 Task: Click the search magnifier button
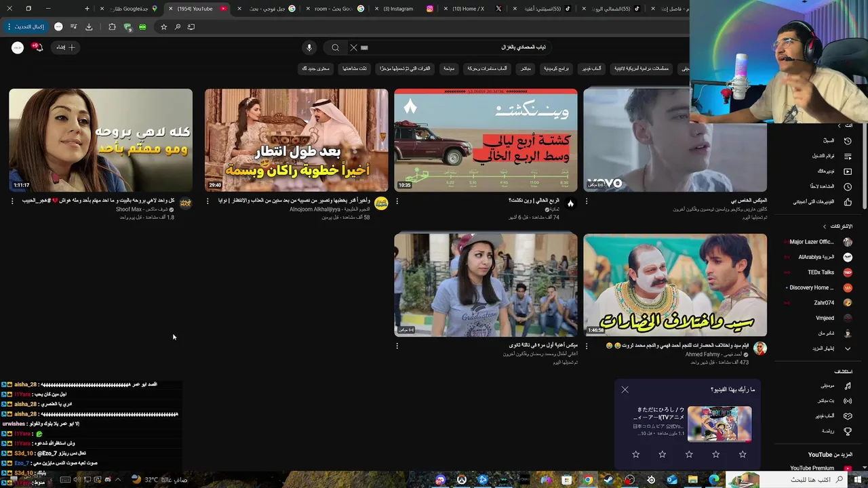tap(335, 47)
